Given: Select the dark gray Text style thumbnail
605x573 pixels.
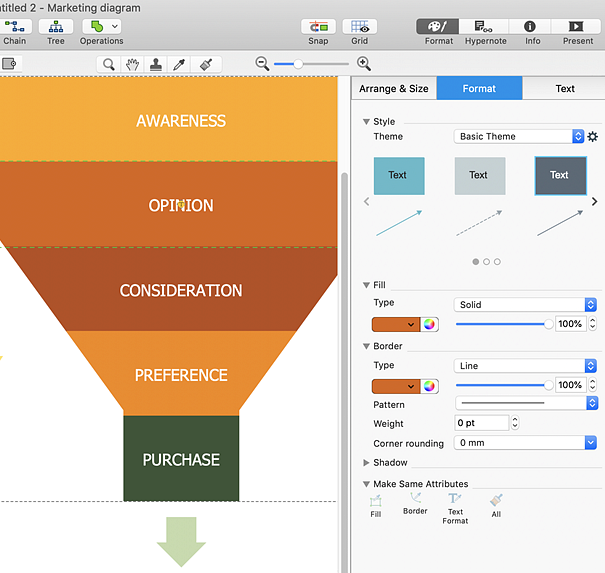Looking at the screenshot, I should [x=559, y=175].
